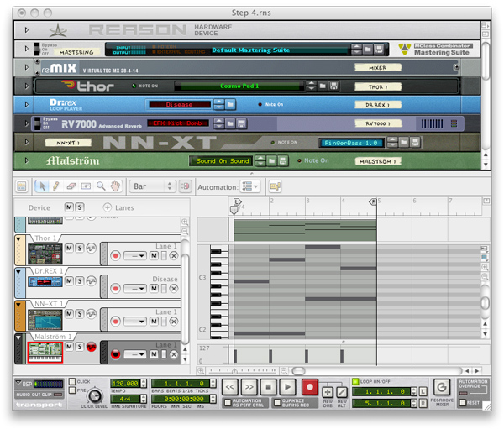Click New Dub button
Screen dimensions: 504x429
coord(328,392)
